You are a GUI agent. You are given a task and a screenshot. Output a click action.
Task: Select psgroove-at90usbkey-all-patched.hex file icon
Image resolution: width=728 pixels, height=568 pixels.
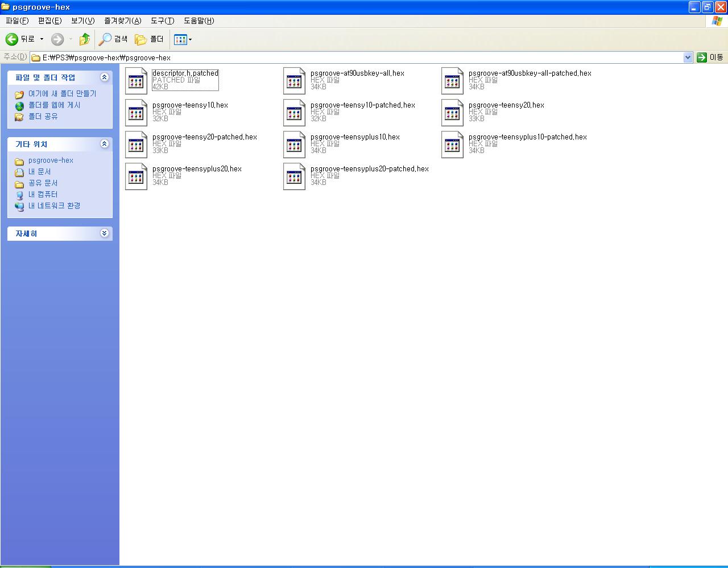(452, 81)
